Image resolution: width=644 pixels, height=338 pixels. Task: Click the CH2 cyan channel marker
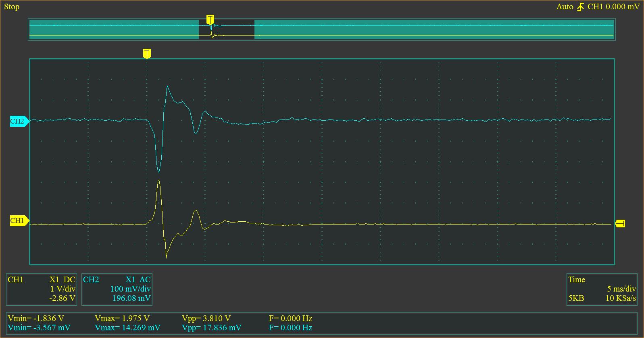(19, 121)
